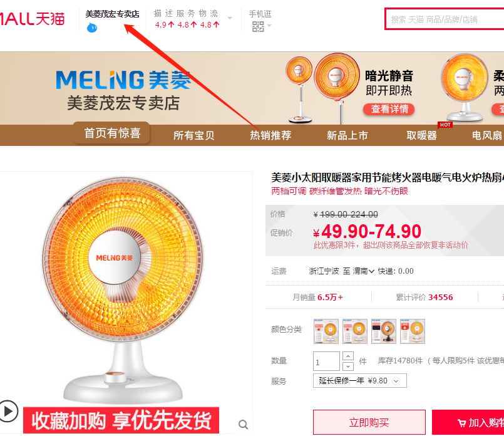Screen dimensions: 504x436
Task: Open the 美菱茂宏专卖店 store link
Action: click(112, 14)
